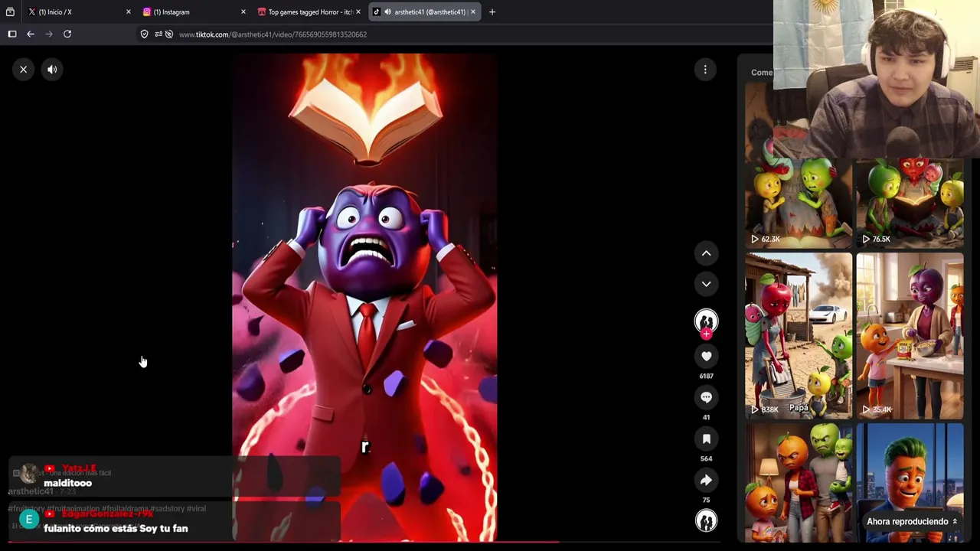Go to the next video with down arrow

(706, 284)
